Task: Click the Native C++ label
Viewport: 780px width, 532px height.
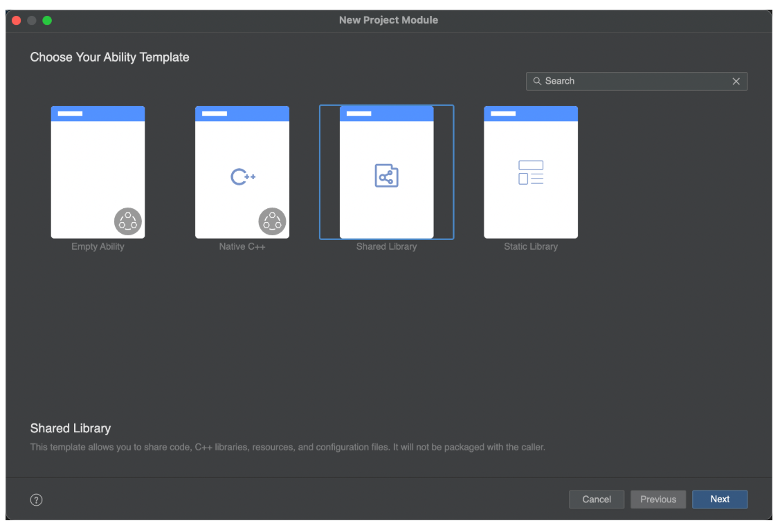Action: click(242, 246)
